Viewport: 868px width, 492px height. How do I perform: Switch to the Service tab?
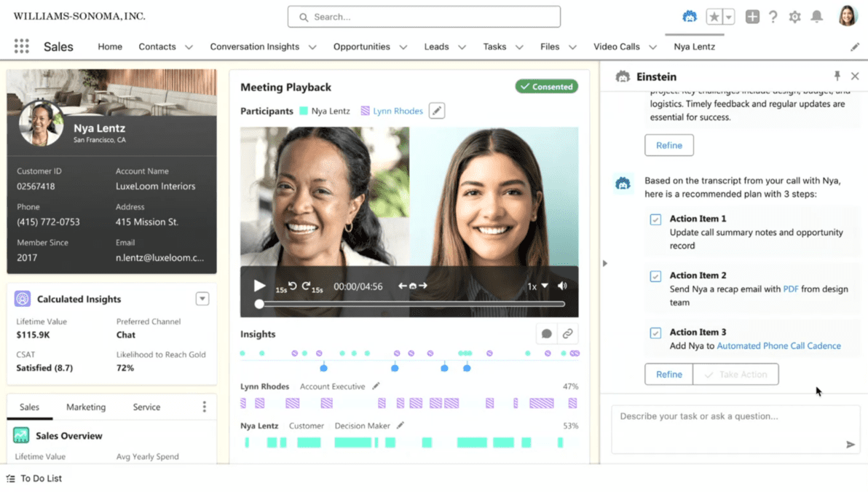(x=146, y=407)
